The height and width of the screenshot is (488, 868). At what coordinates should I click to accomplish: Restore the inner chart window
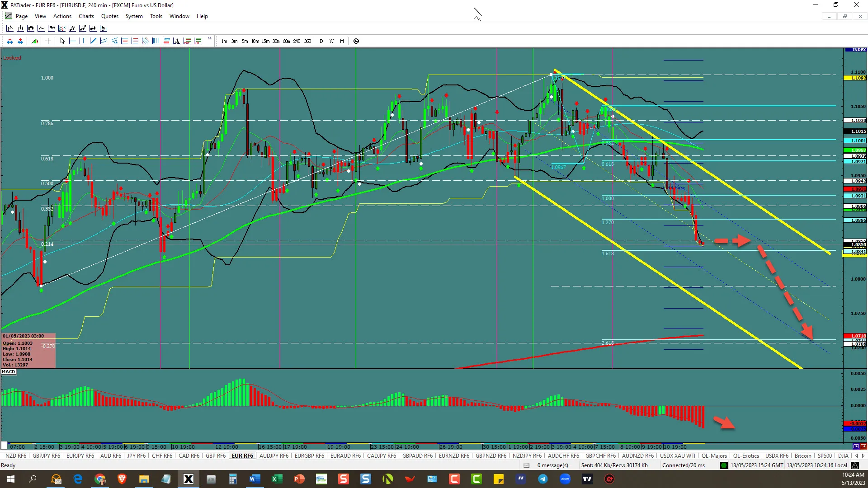[844, 16]
